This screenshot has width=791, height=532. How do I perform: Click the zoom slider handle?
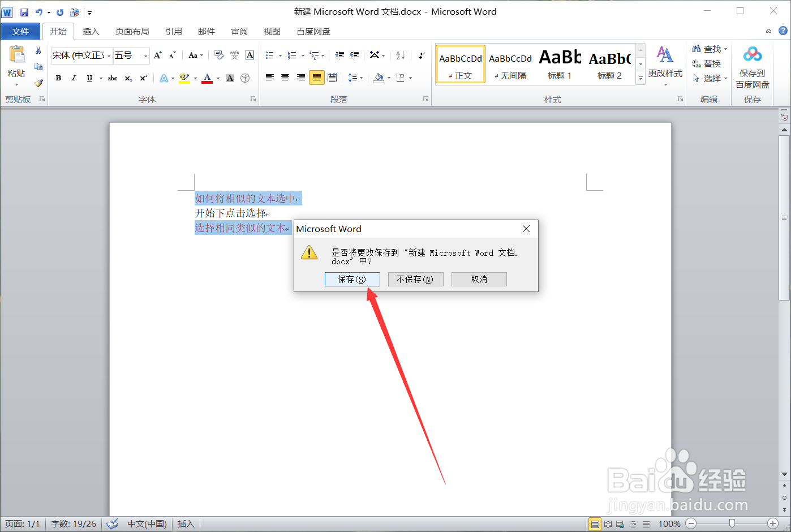tap(732, 524)
